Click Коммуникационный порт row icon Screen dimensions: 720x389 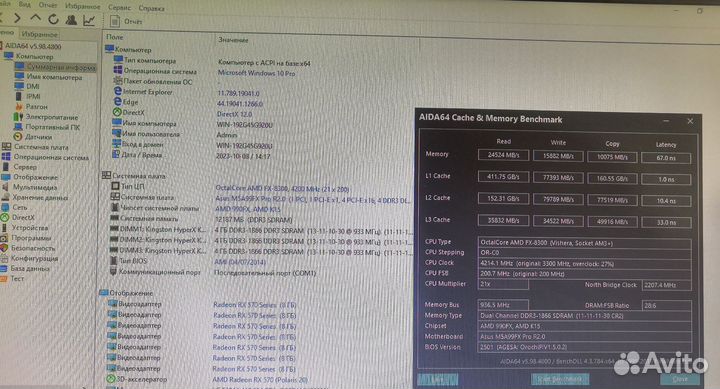pyautogui.click(x=113, y=271)
